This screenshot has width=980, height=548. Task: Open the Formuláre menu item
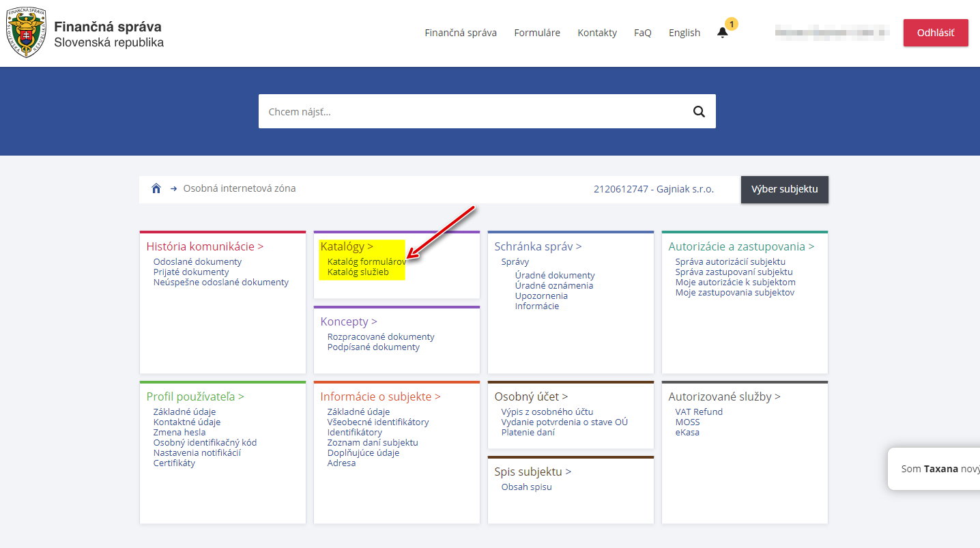pyautogui.click(x=537, y=33)
